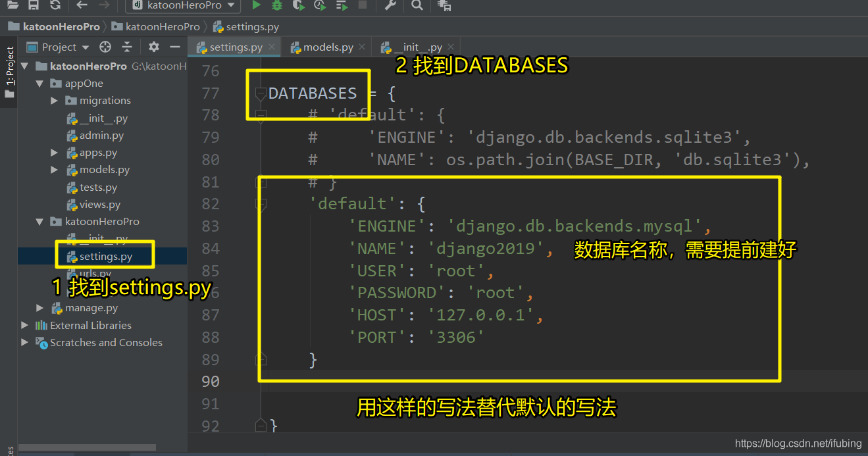Select Scratches and Consoles row
The height and width of the screenshot is (456, 868).
click(x=106, y=342)
